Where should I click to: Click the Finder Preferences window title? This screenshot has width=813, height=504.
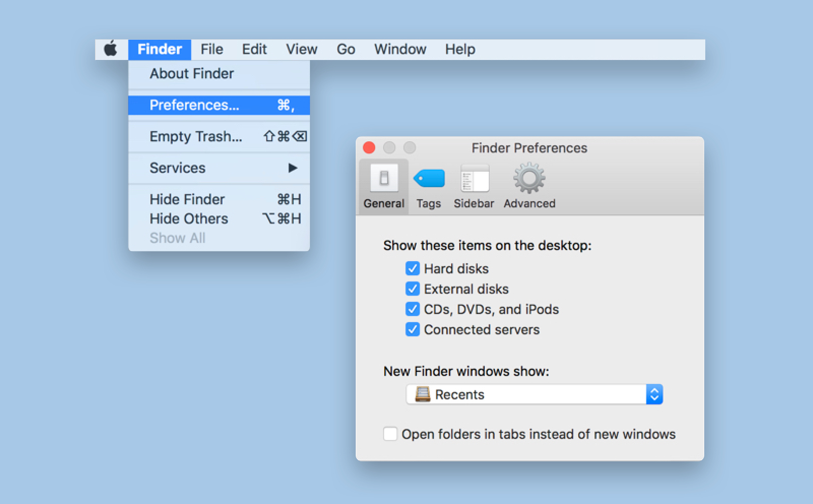[529, 148]
